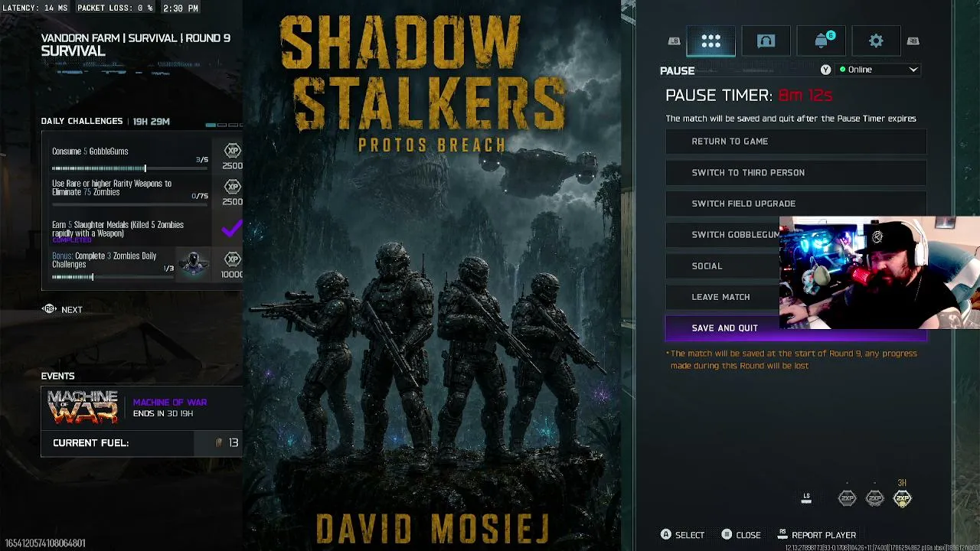Click the Vandorn Farm Survival Round 9 title

[x=136, y=38]
